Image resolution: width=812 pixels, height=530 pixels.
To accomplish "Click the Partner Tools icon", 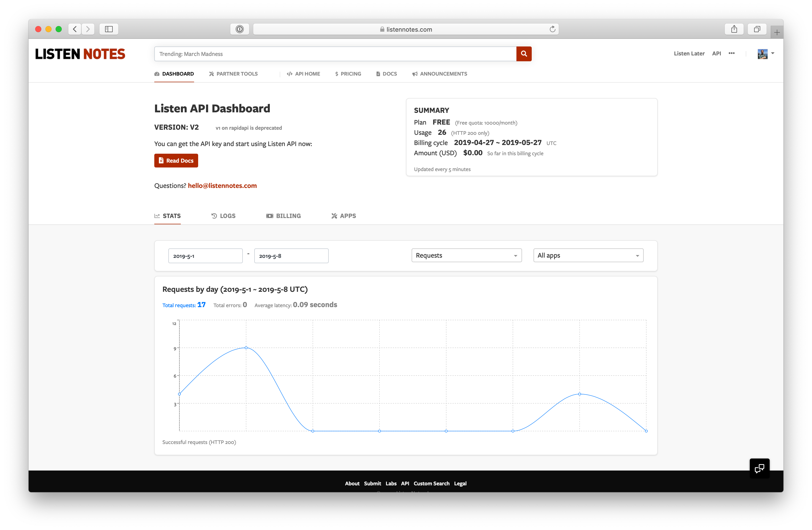I will (212, 74).
